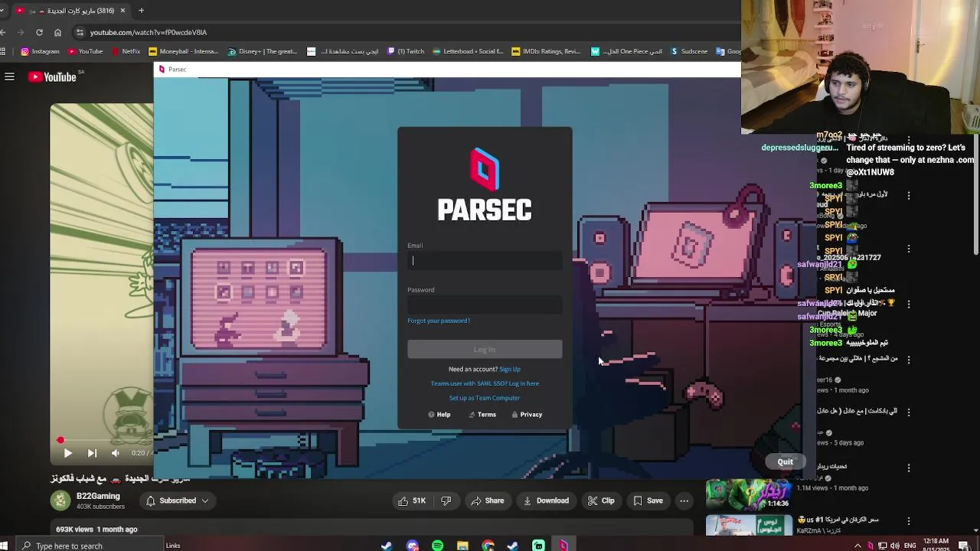Open first Steam icon in taskbar
Image resolution: width=980 pixels, height=551 pixels.
pyautogui.click(x=387, y=546)
